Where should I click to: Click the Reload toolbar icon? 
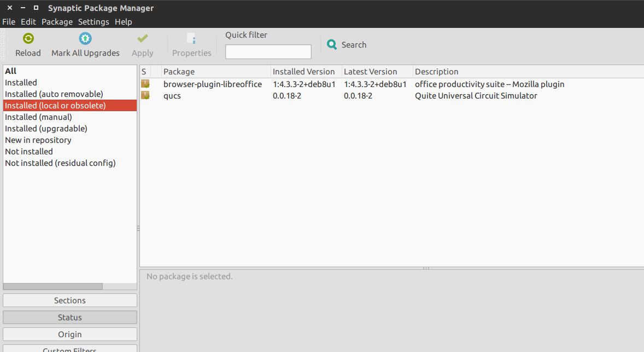pos(28,39)
